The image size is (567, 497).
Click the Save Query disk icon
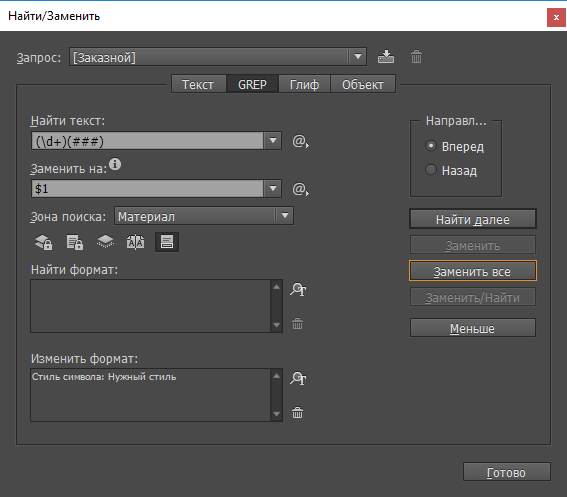pyautogui.click(x=386, y=57)
